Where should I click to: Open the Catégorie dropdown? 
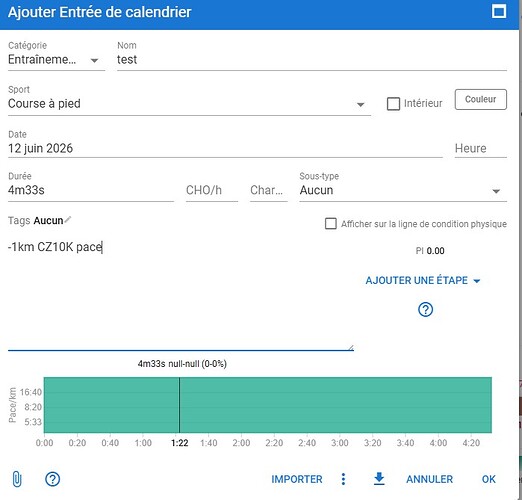pos(56,60)
